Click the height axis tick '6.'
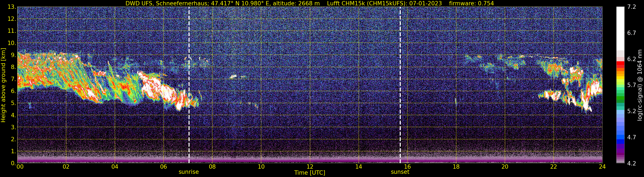Screen dimensions: 644x177 click(x=13, y=91)
